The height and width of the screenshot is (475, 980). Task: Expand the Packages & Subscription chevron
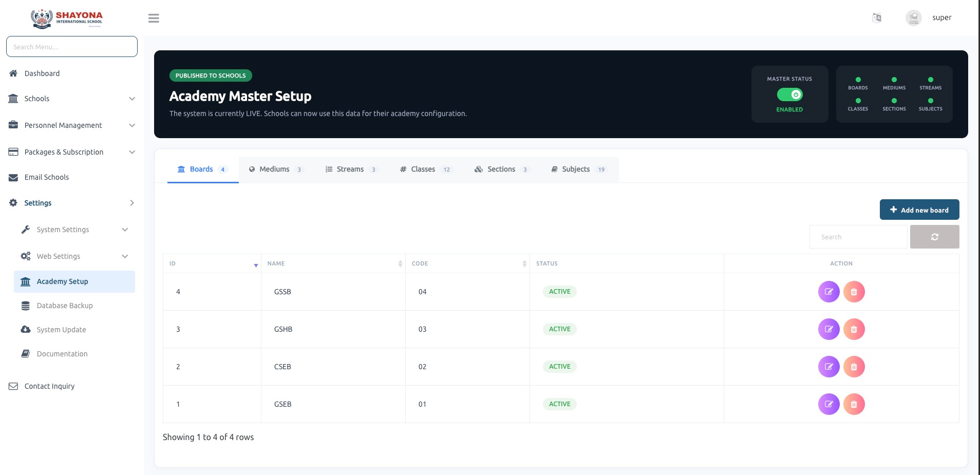point(132,152)
